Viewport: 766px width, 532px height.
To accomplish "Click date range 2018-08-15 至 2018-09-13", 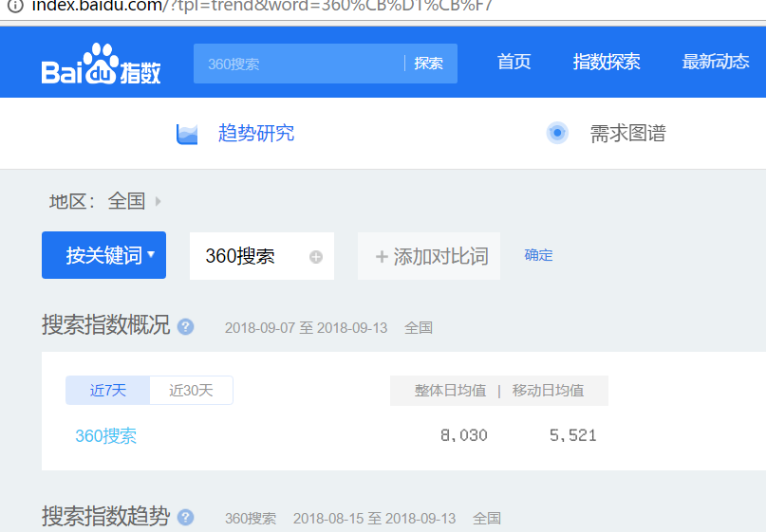I will click(374, 519).
